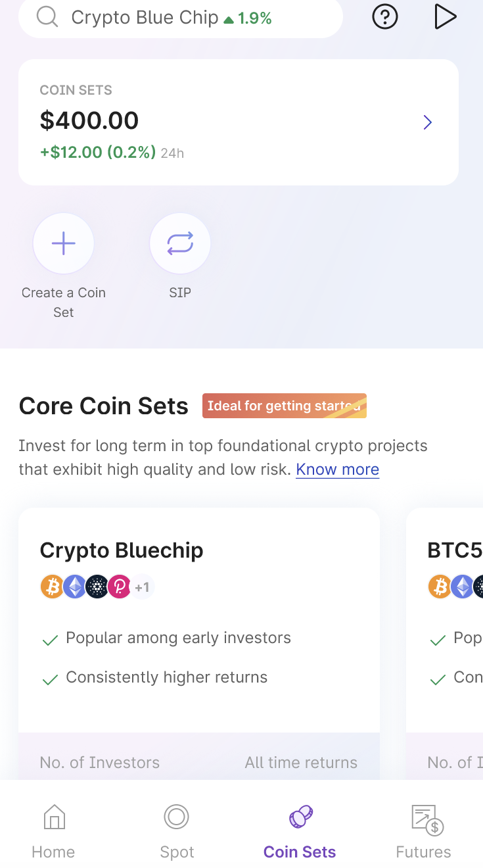
Task: Tap the Polkadot icon in Crypto Bluechip
Action: 120,587
